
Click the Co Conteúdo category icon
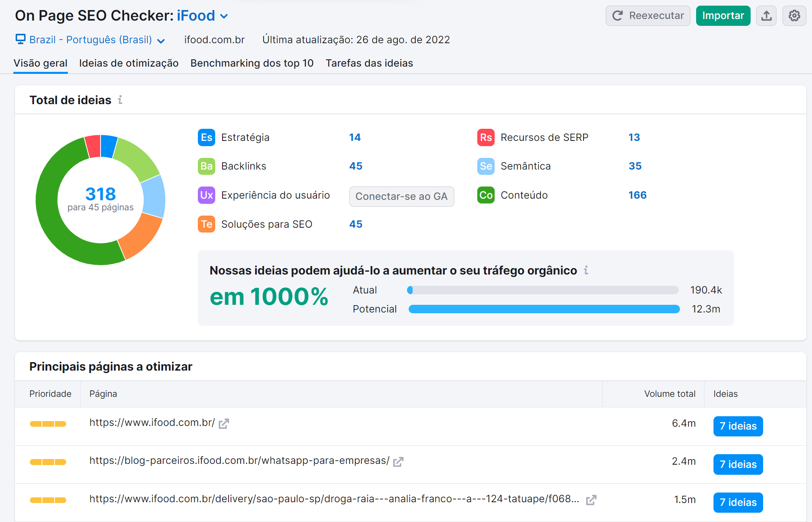click(x=486, y=195)
